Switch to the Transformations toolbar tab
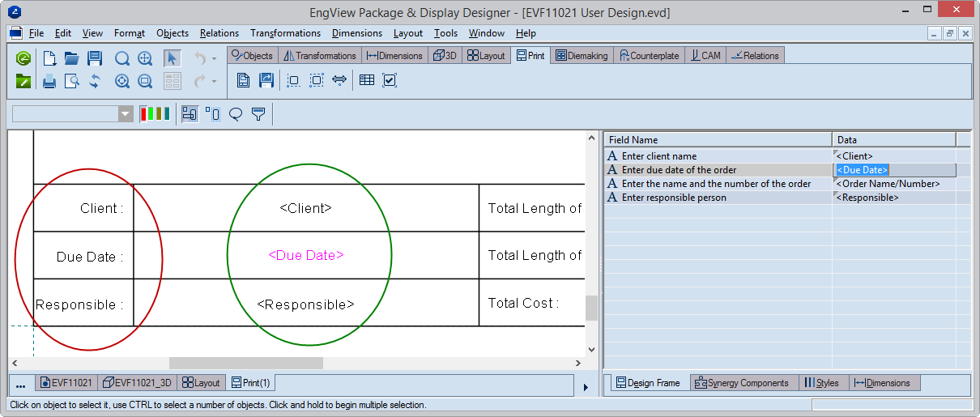This screenshot has width=980, height=417. 320,56
